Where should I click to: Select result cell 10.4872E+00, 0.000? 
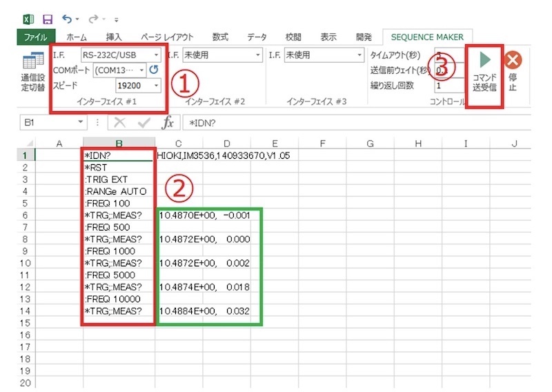pyautogui.click(x=179, y=239)
